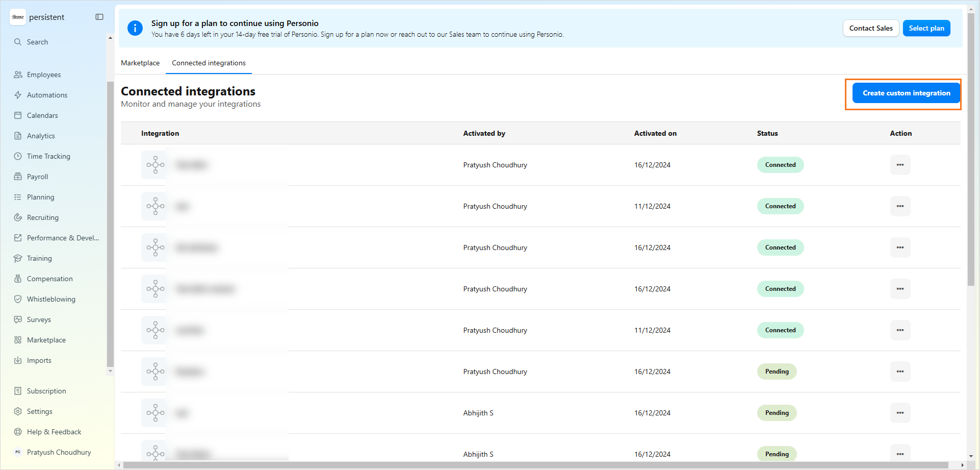Select the Connected integrations tab

[209, 63]
